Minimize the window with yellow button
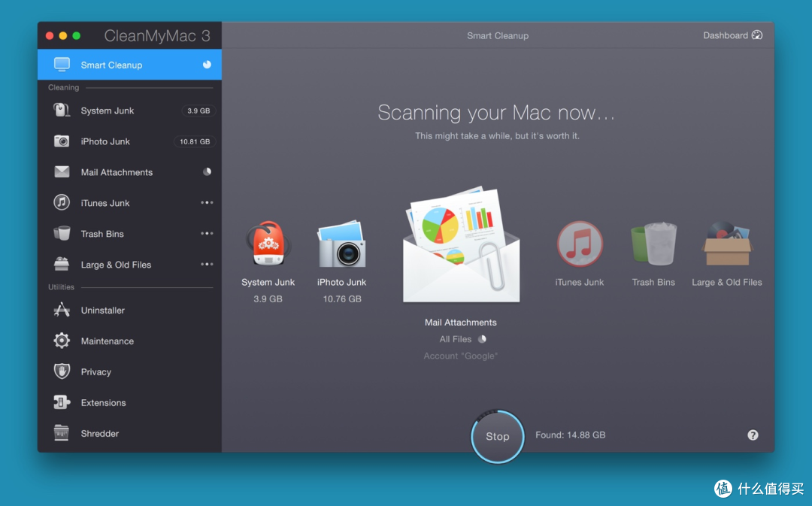This screenshot has width=812, height=506. point(62,36)
